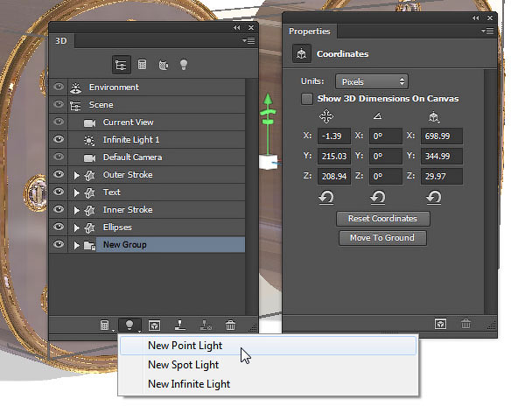Hide the Infinite Light 1 layer

tap(59, 140)
